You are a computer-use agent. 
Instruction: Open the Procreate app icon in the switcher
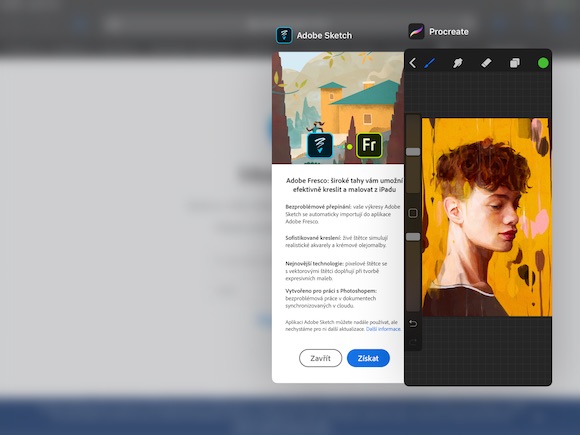tap(416, 31)
